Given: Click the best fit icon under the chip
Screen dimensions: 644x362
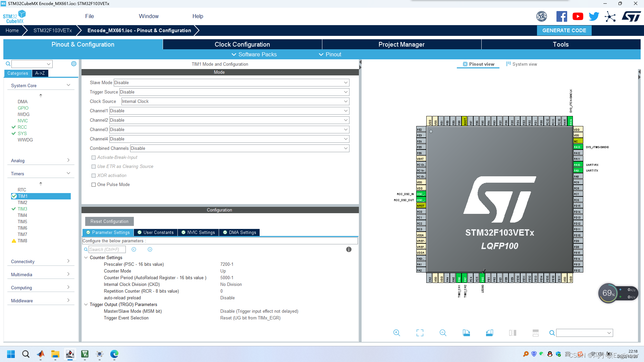Looking at the screenshot, I should [x=420, y=333].
